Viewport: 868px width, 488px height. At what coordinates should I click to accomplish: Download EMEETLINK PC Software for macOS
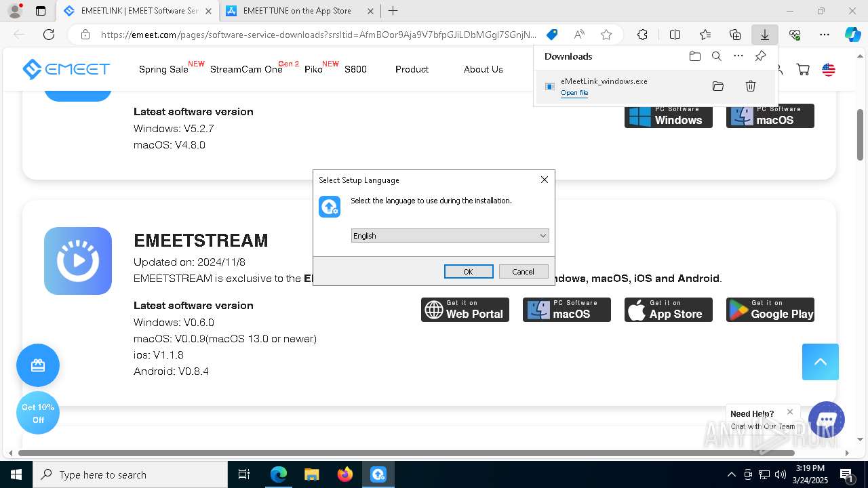(770, 116)
